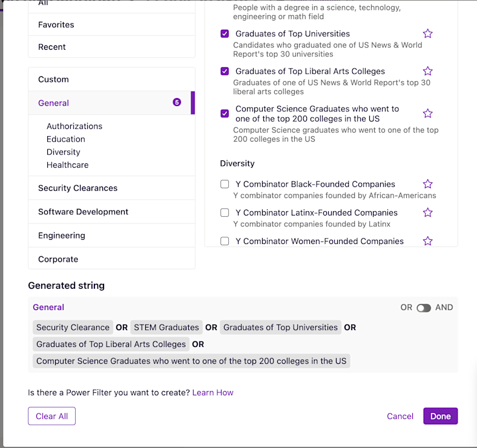Check Y Combinator Black-Founded Companies box
This screenshot has height=448, width=477.
[225, 184]
